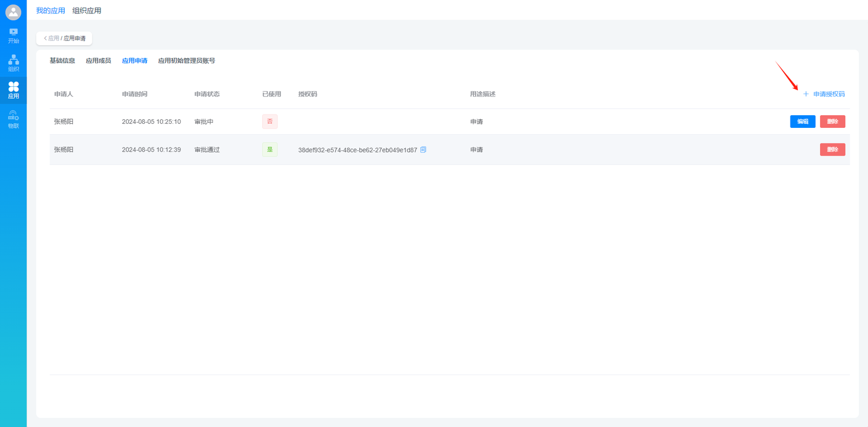Screen dimensions: 868x427
Task: Open the 基础信息 tab
Action: click(62, 61)
